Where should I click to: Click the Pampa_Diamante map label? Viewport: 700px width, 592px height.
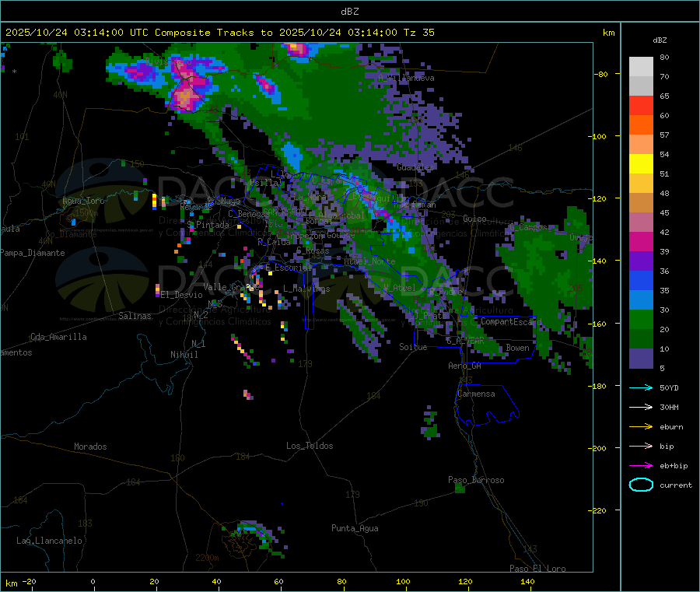(32, 253)
